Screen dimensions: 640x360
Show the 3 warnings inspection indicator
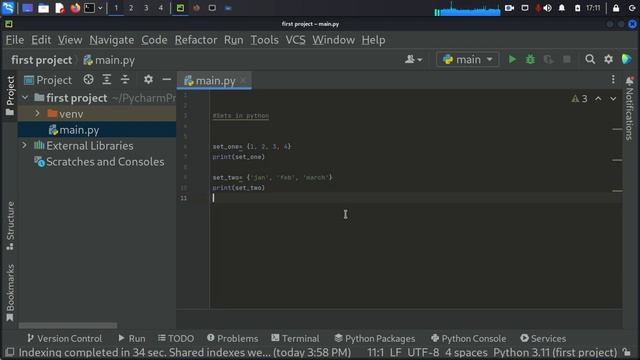coord(579,99)
